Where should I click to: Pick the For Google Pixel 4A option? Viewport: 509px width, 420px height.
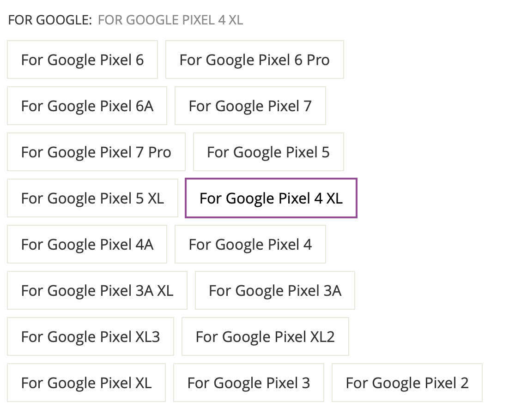pos(87,245)
